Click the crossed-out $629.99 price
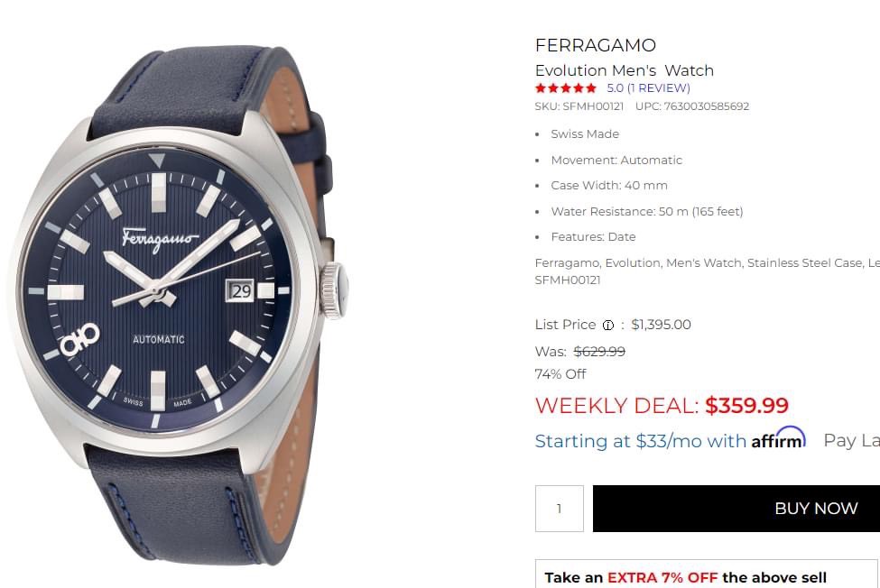 [x=599, y=352]
